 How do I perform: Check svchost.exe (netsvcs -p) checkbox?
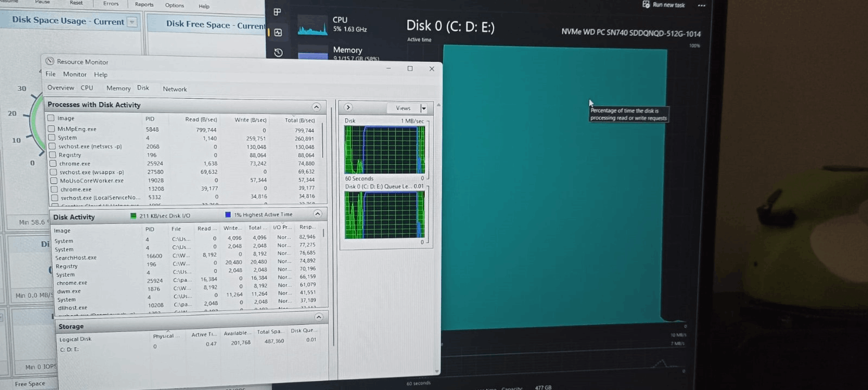pyautogui.click(x=52, y=146)
